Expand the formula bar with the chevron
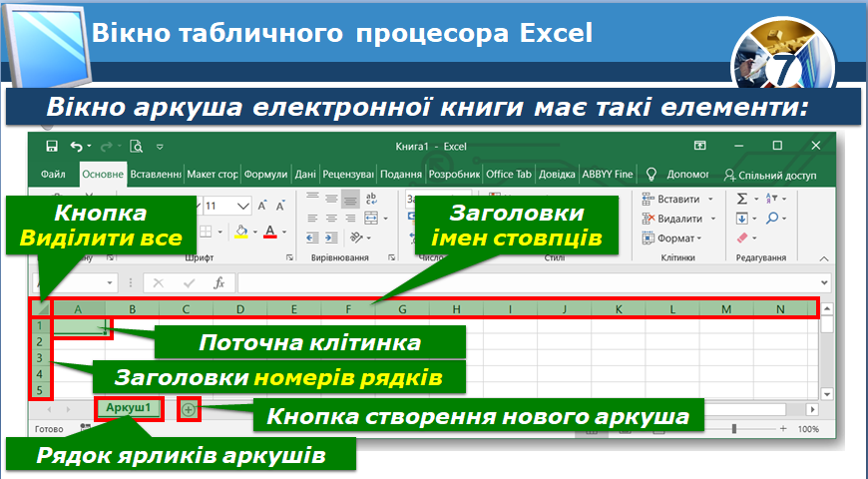The width and height of the screenshot is (868, 479). click(x=824, y=283)
